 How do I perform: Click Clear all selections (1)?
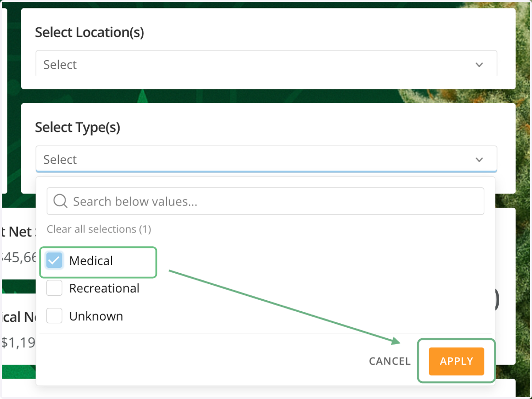coord(99,229)
